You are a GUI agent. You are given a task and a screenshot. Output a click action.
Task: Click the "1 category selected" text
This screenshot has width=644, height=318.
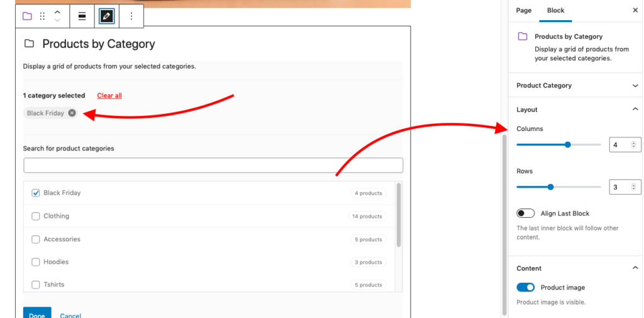(x=54, y=96)
